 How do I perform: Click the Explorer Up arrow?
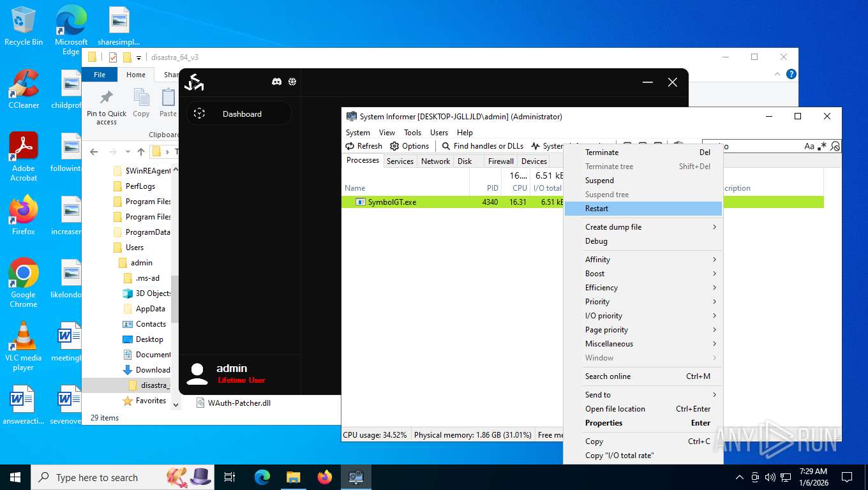click(141, 152)
